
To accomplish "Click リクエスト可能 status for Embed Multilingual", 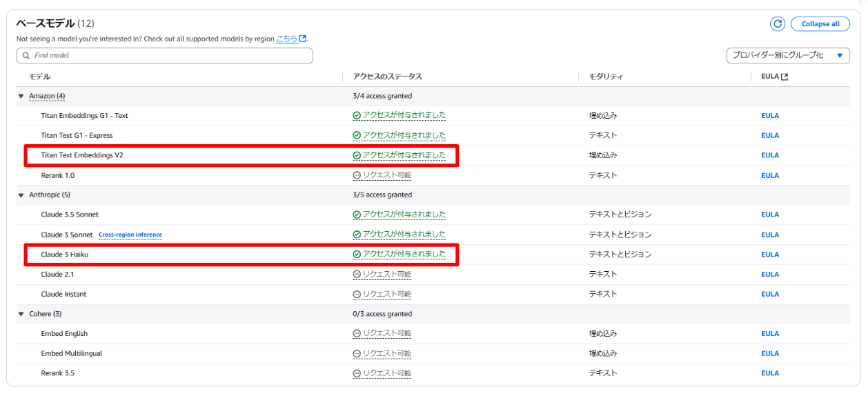I will click(382, 353).
